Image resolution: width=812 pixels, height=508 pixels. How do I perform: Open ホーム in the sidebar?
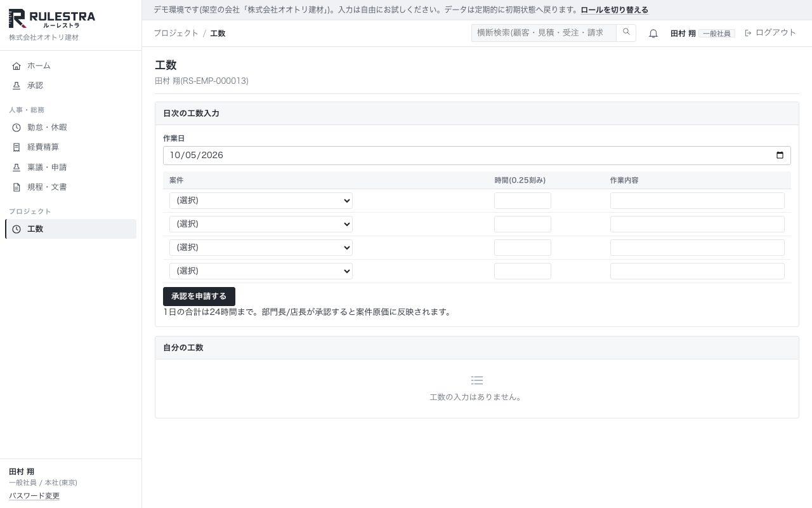click(x=70, y=66)
